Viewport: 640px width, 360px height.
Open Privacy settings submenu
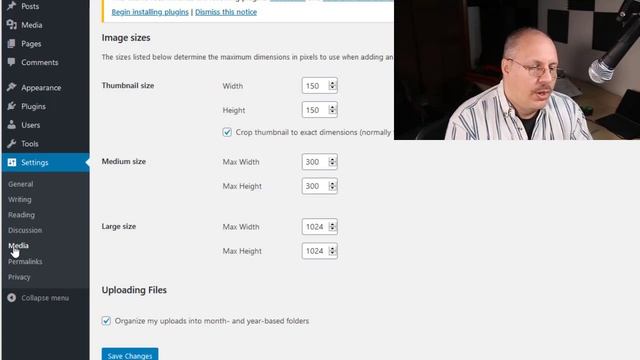19,277
